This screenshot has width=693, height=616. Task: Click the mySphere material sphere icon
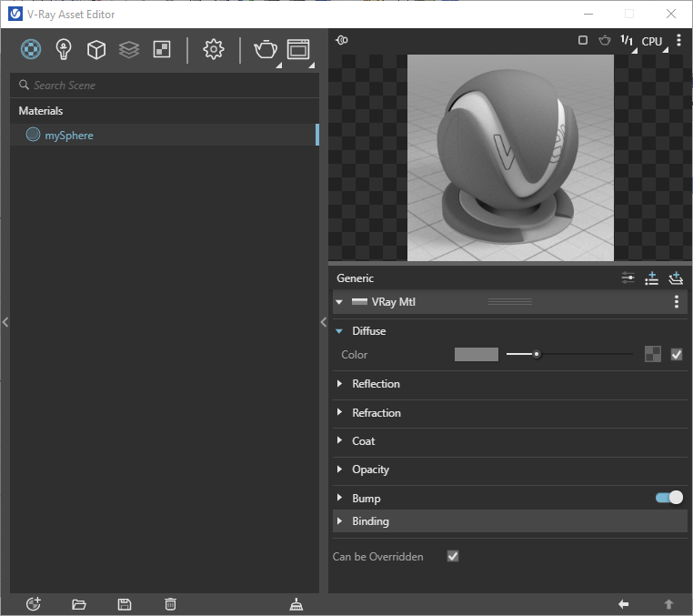(33, 135)
